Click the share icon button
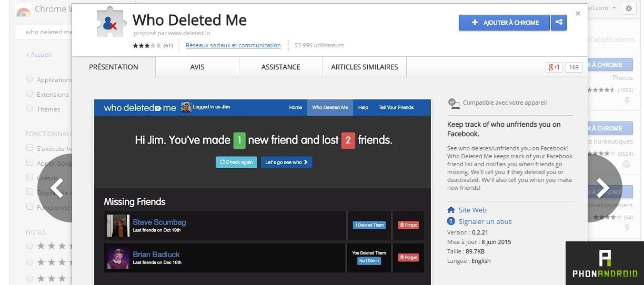644x285 pixels. pos(559,23)
